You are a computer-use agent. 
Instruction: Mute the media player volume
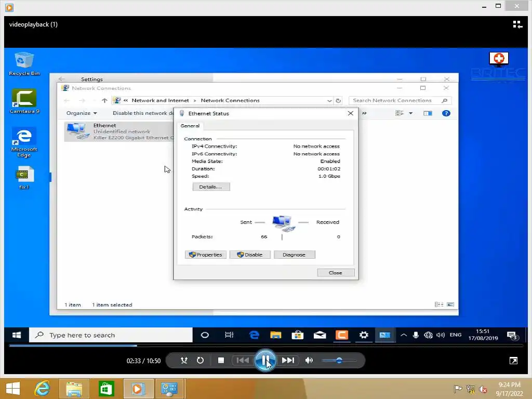point(309,361)
